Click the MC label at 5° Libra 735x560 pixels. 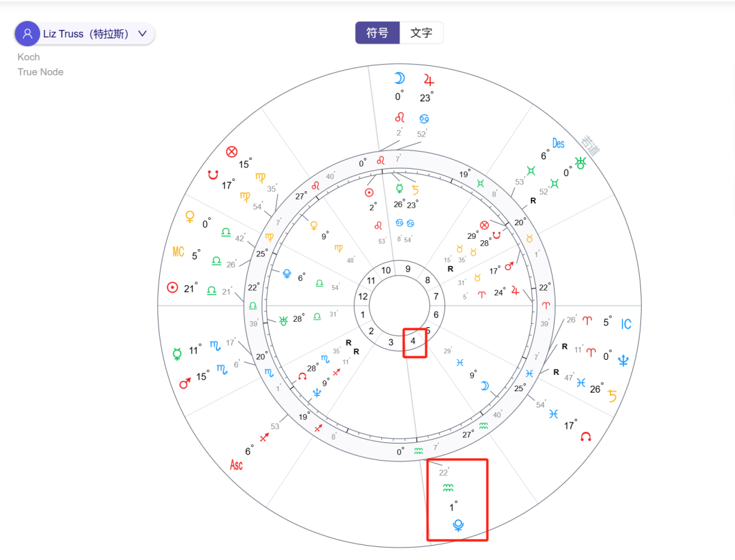[178, 252]
